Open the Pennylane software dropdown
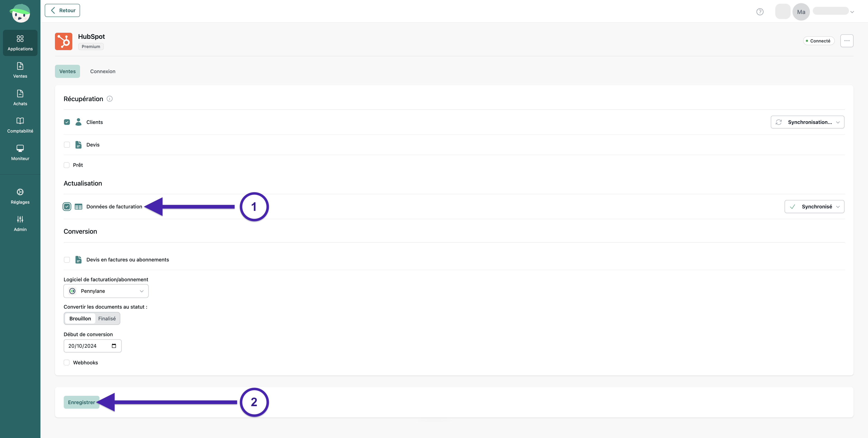The width and height of the screenshot is (868, 438). point(106,291)
